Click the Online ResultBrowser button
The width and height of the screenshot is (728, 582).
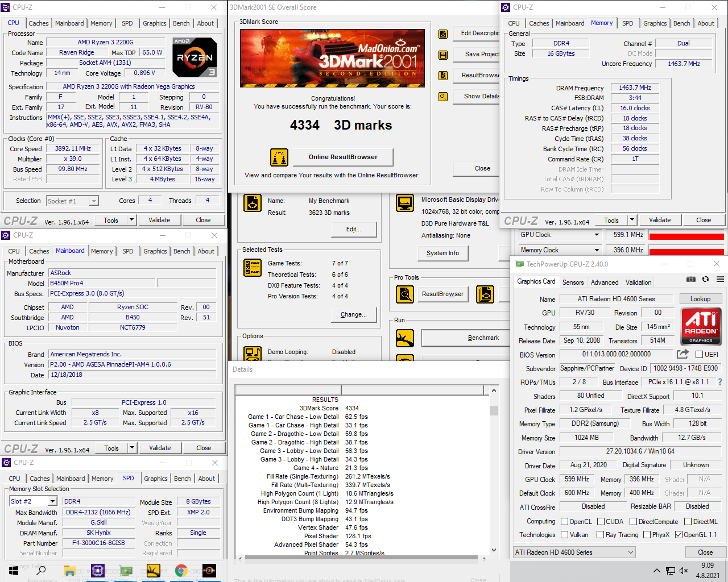tap(343, 157)
